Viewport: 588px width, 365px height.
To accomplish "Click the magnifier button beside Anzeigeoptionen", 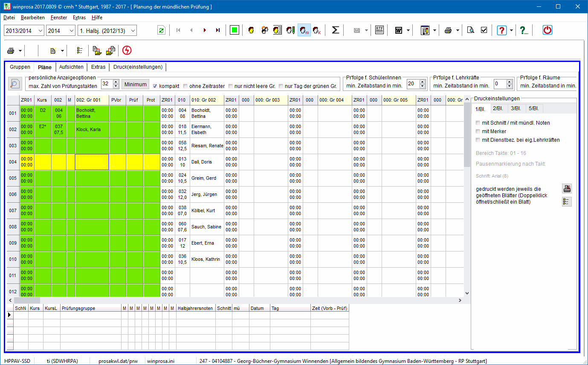I will pyautogui.click(x=15, y=84).
